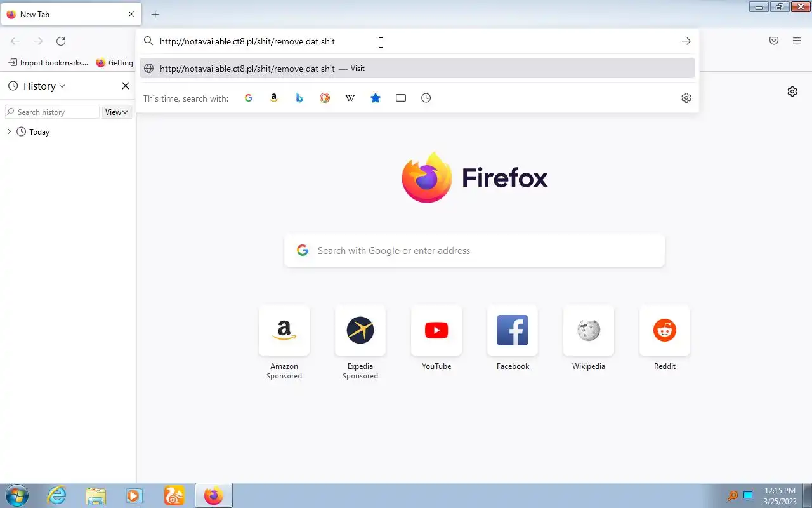Click the magnifier tray icon
This screenshot has height=508, width=812.
pyautogui.click(x=733, y=495)
